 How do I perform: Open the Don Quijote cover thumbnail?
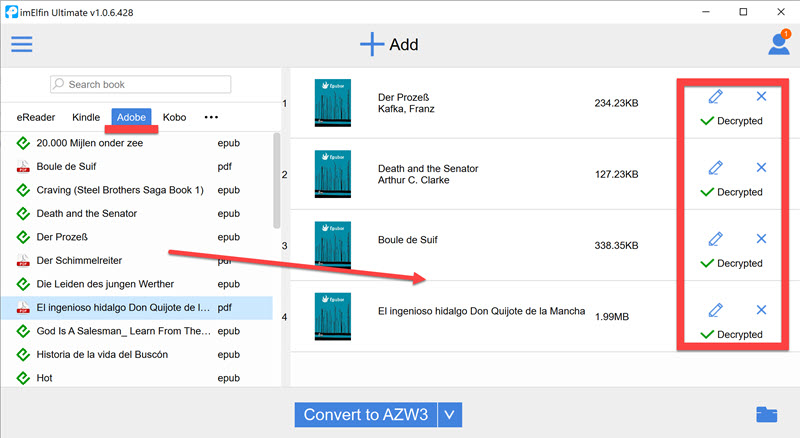pos(333,317)
